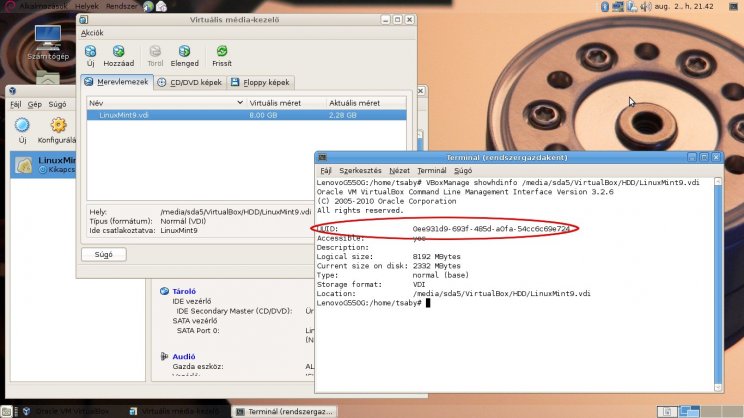Click the Terminal vertical scrollbar

718,285
